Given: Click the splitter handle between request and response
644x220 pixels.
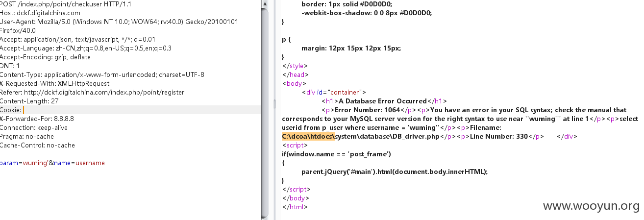Looking at the screenshot, I should click(x=274, y=103).
